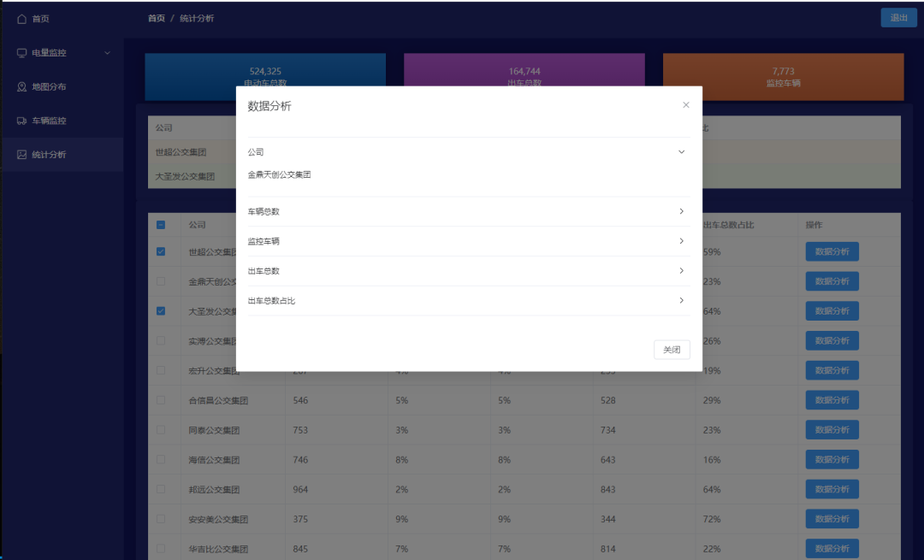Click 数据分析 button for 大圣发公交 row
This screenshot has height=560, width=924.
[x=832, y=311]
